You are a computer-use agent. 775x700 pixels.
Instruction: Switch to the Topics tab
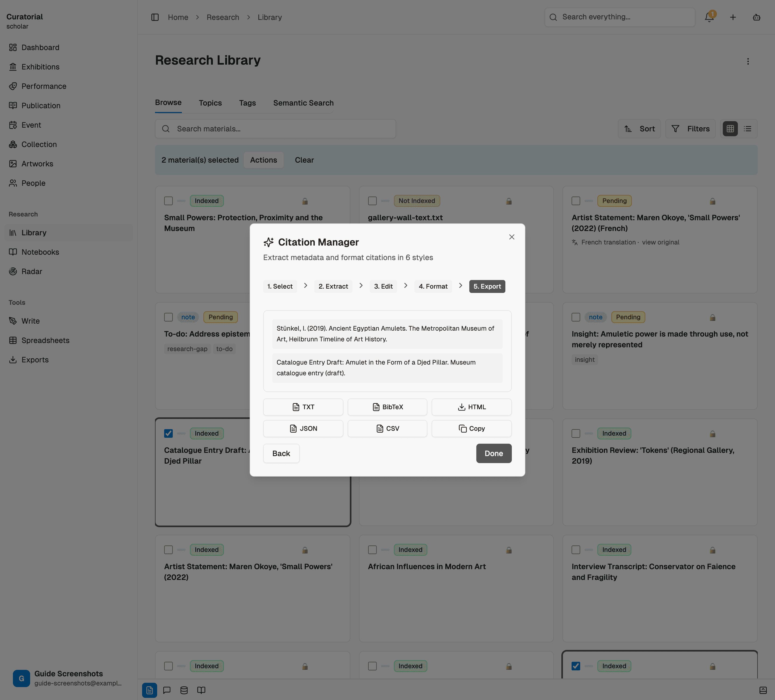tap(210, 103)
